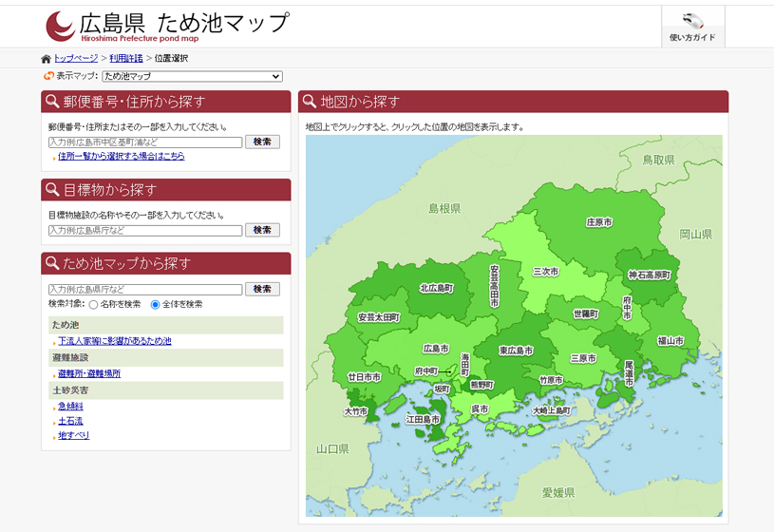The height and width of the screenshot is (532, 774).
Task: Select the 名称を検索 radio button
Action: [93, 305]
